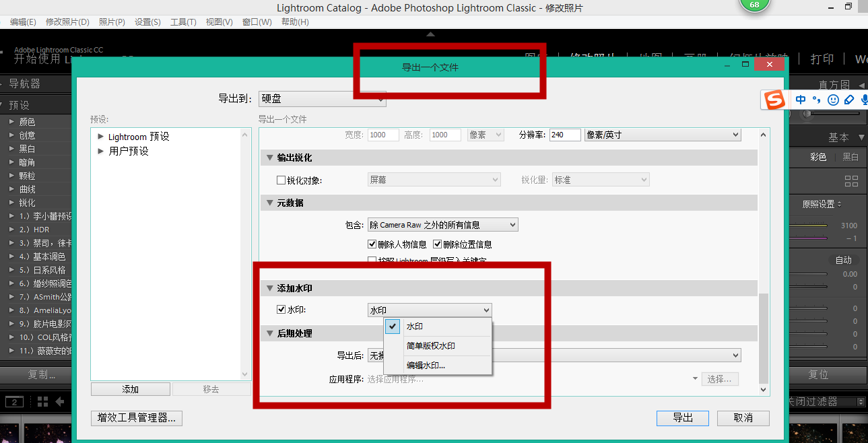Click the Sogou microphone voice input icon
This screenshot has height=443, width=868.
[x=863, y=100]
